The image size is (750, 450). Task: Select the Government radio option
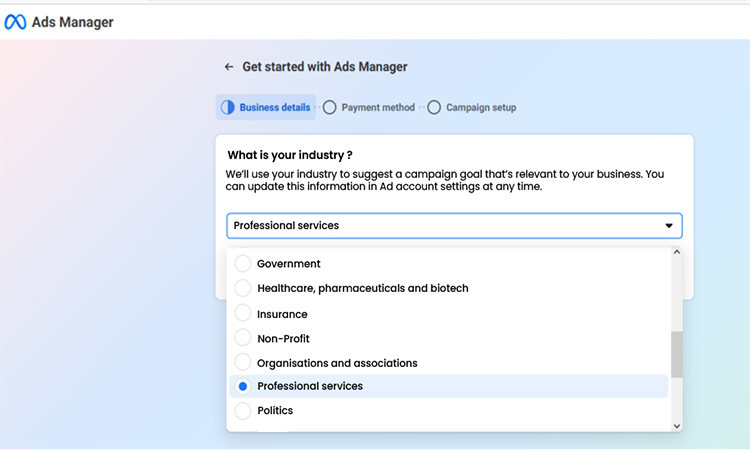(x=243, y=263)
